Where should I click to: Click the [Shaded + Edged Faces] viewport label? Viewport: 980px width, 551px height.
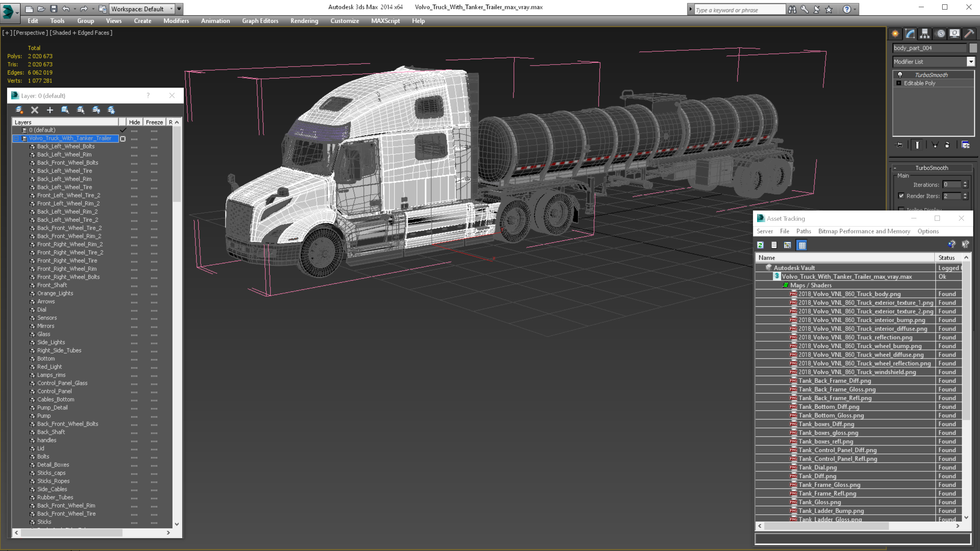pos(81,33)
